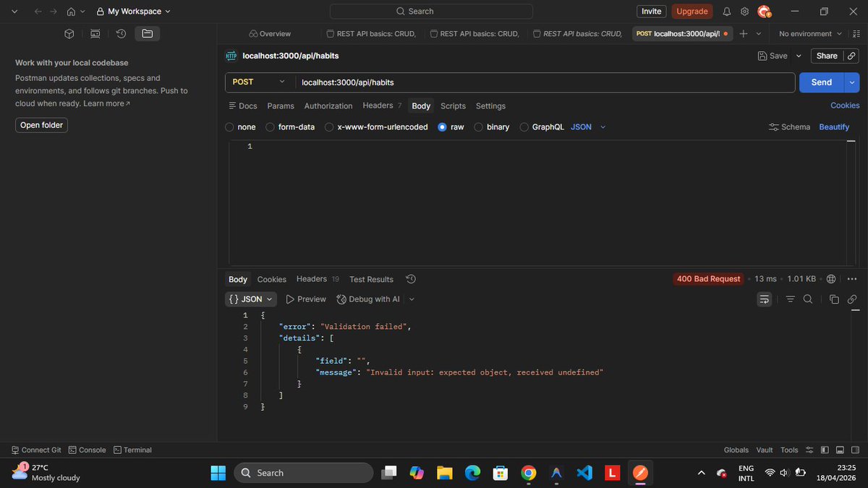Open the POST method dropdown
Screen dimensions: 868x488
(260, 82)
